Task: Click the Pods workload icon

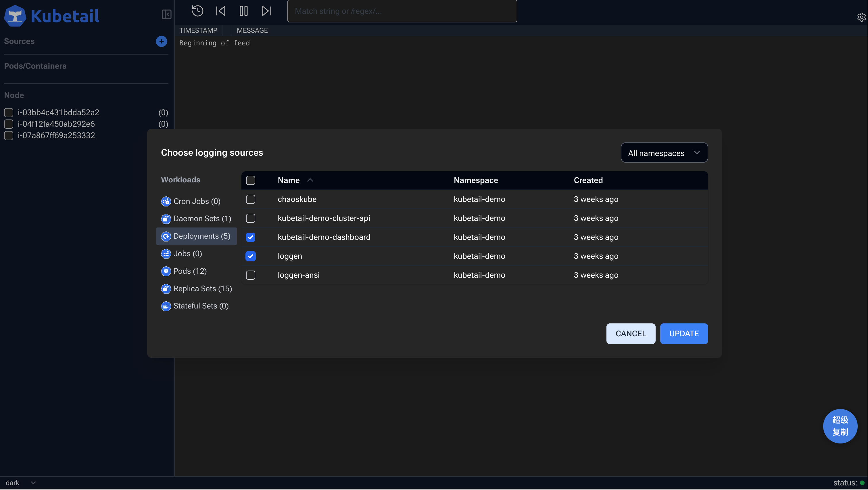Action: 166,271
